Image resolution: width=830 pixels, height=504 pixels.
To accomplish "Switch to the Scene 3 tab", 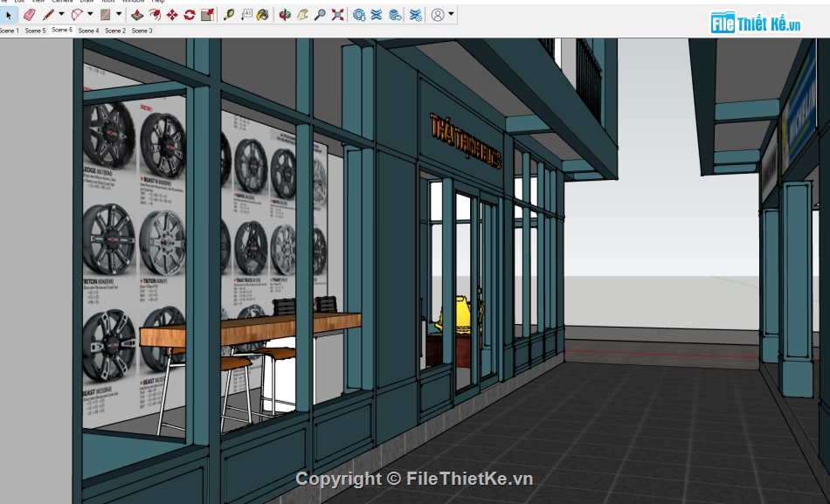I will click(x=142, y=31).
